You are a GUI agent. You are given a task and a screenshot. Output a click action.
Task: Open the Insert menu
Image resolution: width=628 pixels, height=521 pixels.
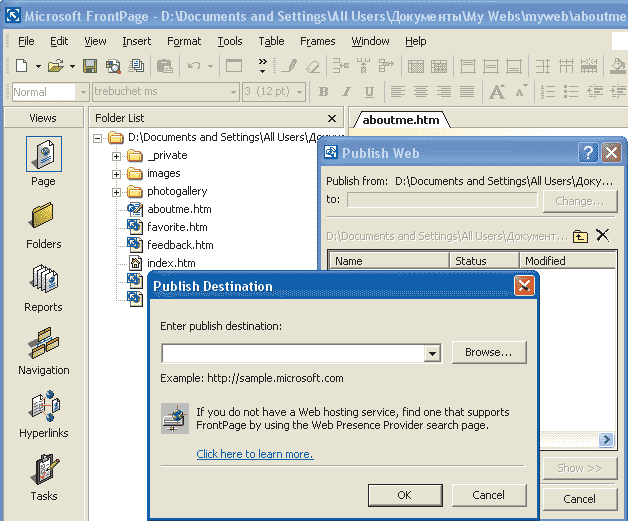[137, 41]
